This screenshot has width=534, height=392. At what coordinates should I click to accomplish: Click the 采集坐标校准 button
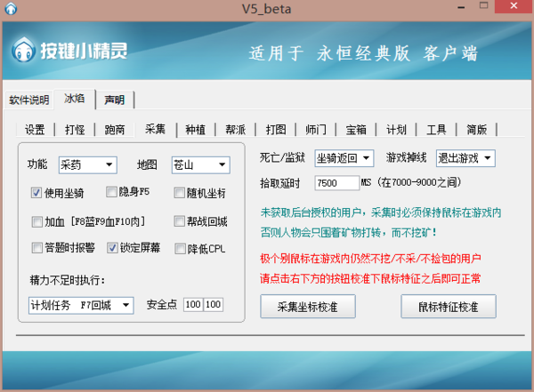tap(308, 307)
